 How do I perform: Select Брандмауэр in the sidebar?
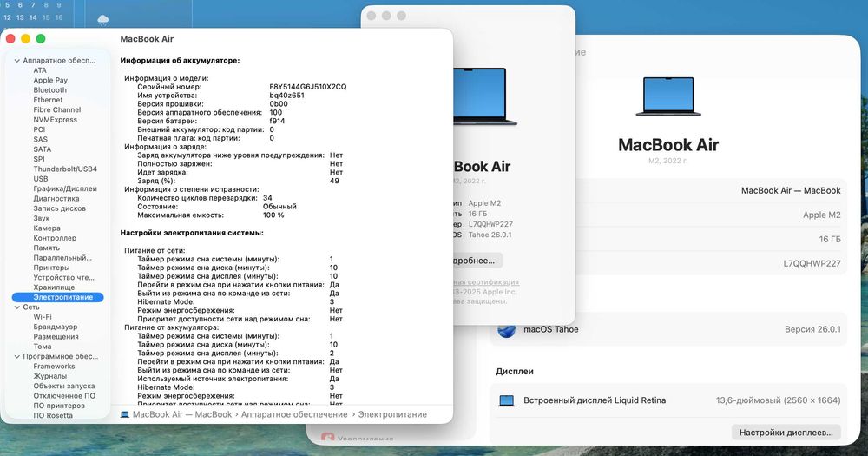(56, 327)
